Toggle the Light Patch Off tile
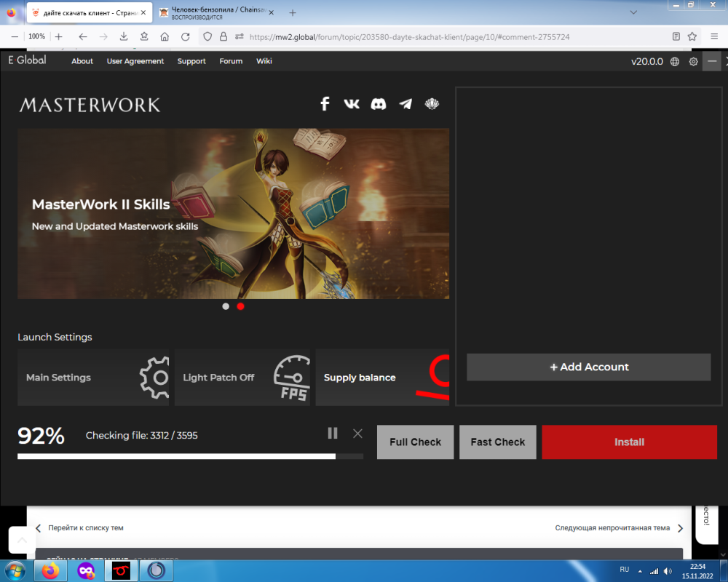 click(x=242, y=378)
